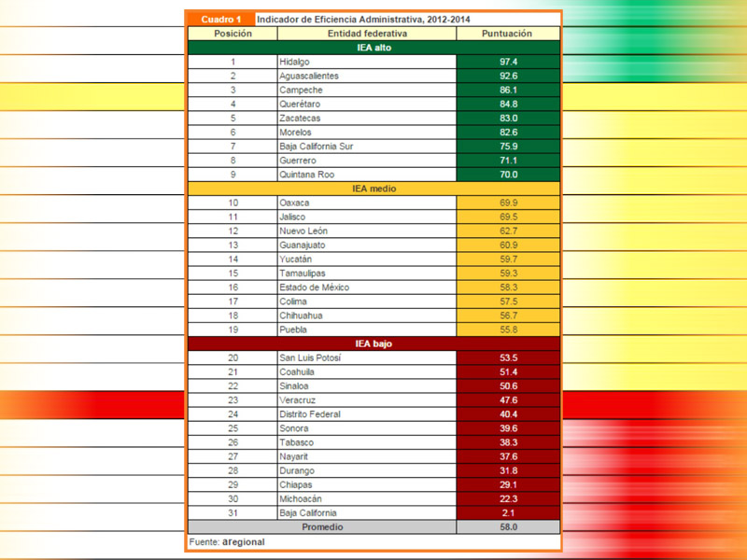Select the 'Nayarit' cell
747x560 pixels.
367,456
